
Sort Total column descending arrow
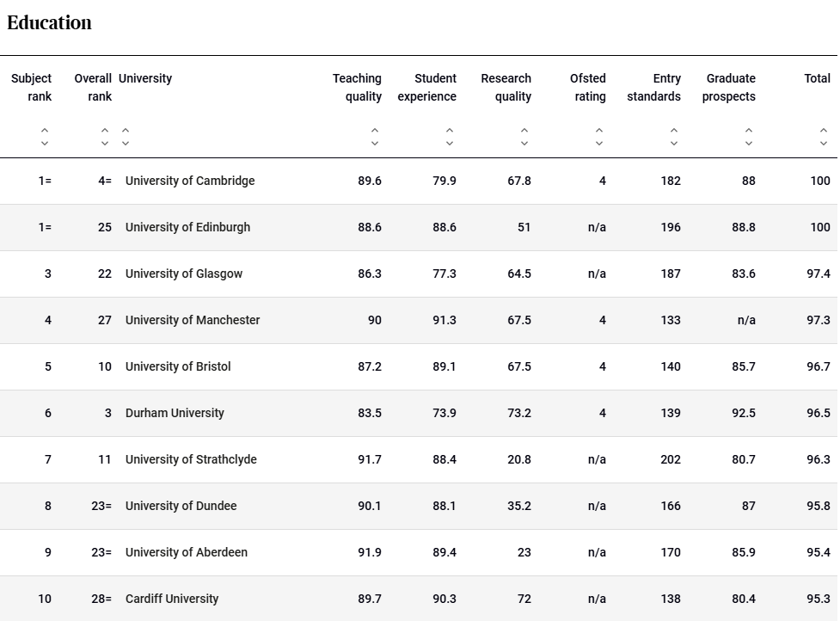824,143
